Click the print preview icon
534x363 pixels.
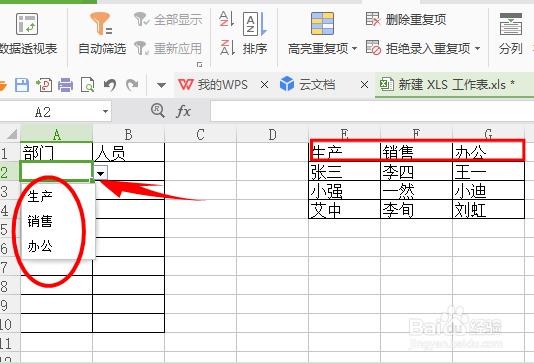click(88, 85)
